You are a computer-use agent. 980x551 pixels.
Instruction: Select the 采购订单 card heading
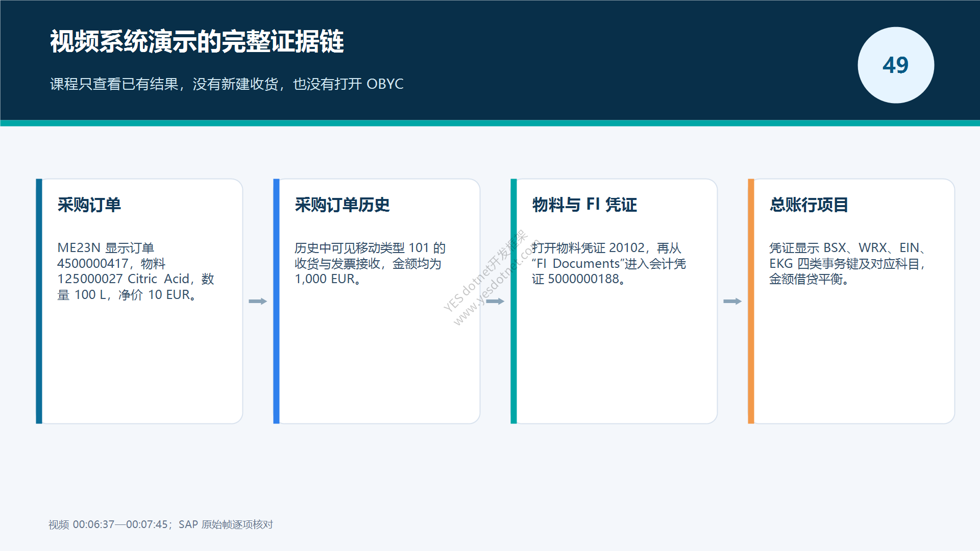pos(89,205)
